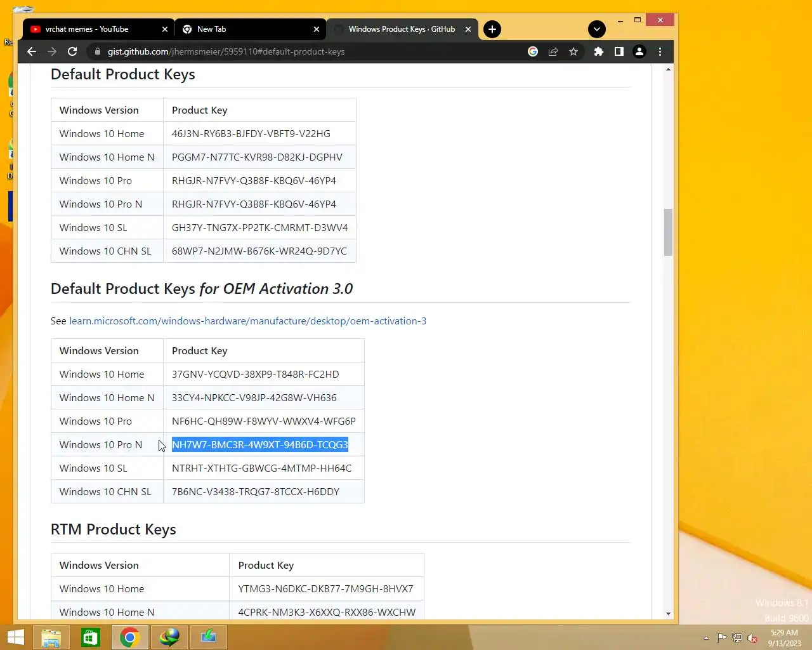Click Windows 10 CHN SL in first table
This screenshot has height=650, width=812.
[x=105, y=251]
